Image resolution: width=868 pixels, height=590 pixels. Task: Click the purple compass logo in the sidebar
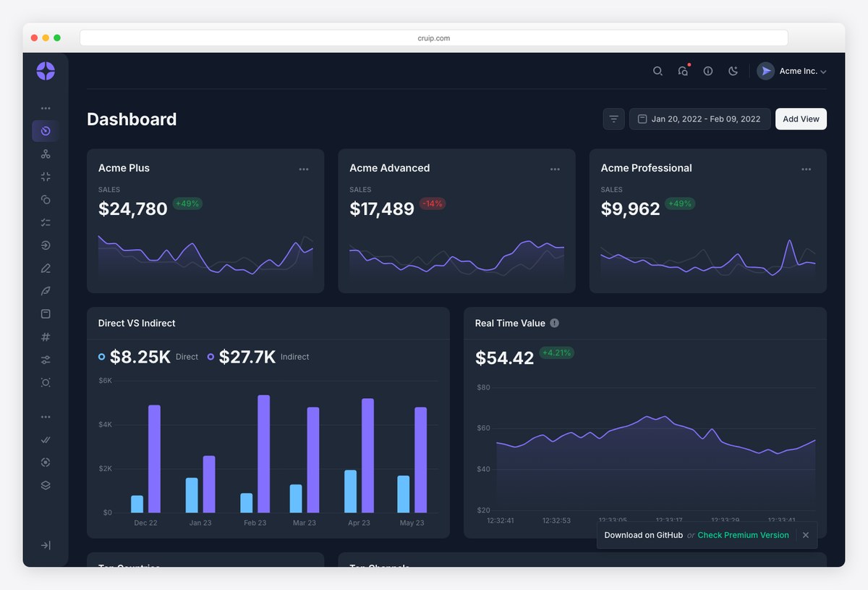click(x=46, y=71)
